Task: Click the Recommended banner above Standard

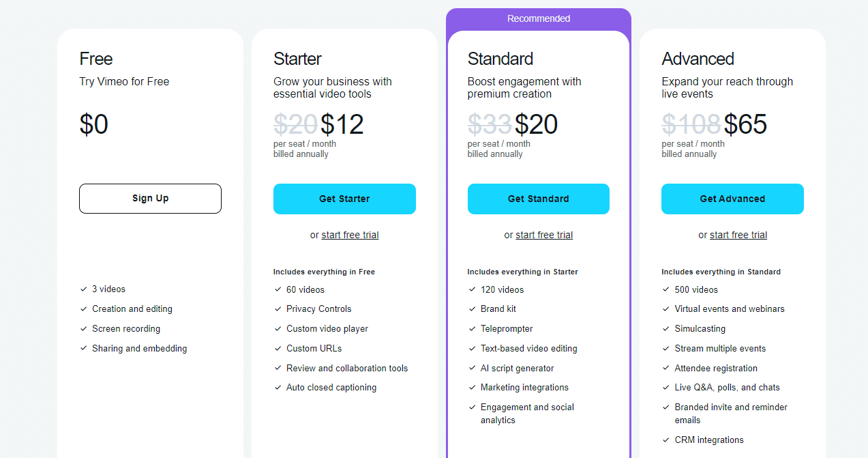Action: click(x=539, y=18)
